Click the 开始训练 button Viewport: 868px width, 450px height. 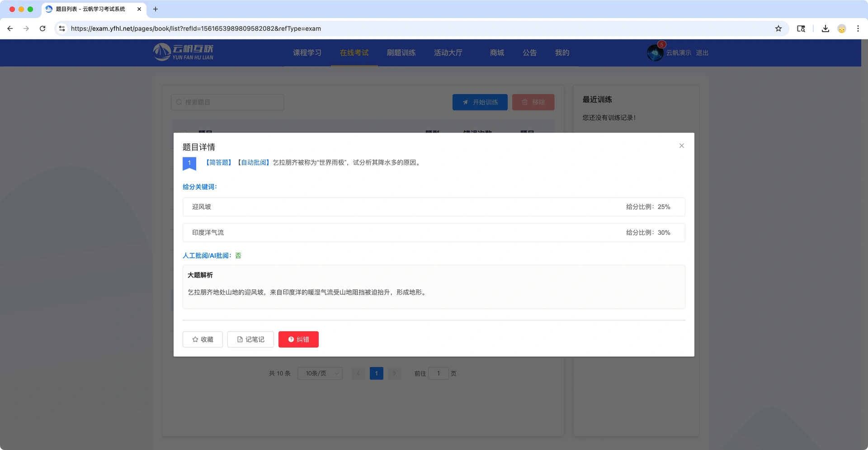click(x=480, y=102)
